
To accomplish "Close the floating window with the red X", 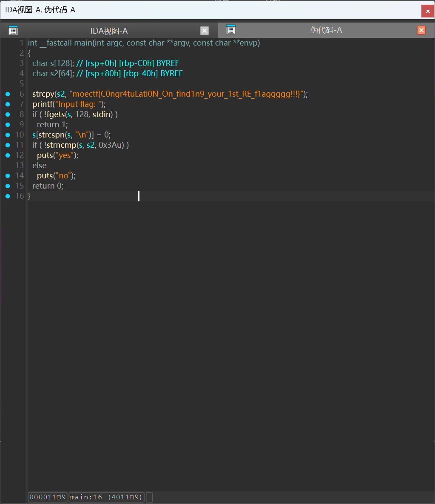I will pos(428,11).
